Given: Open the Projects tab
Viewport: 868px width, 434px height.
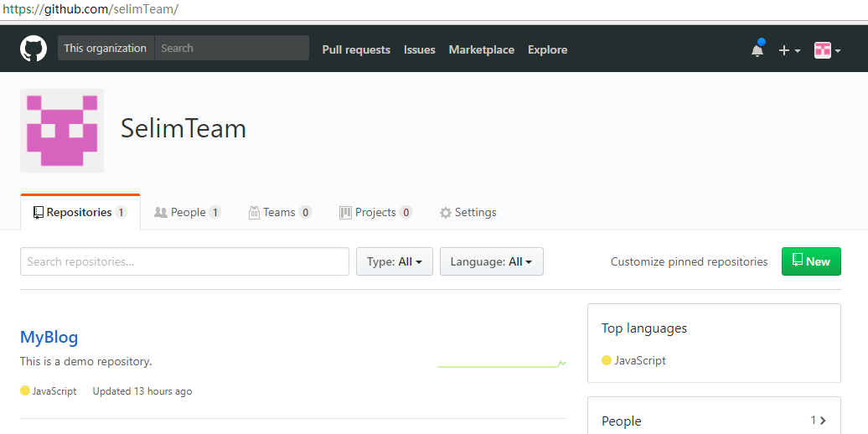Looking at the screenshot, I should pyautogui.click(x=375, y=213).
